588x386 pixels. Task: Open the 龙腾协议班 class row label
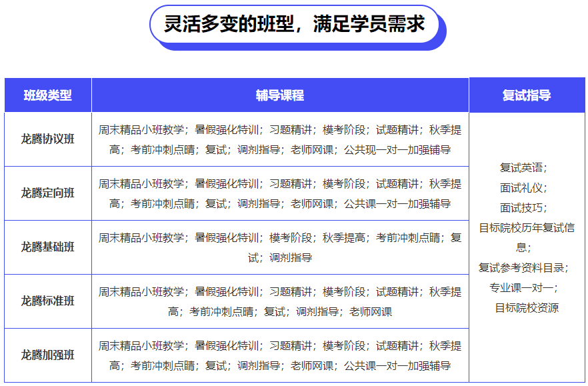click(x=47, y=139)
